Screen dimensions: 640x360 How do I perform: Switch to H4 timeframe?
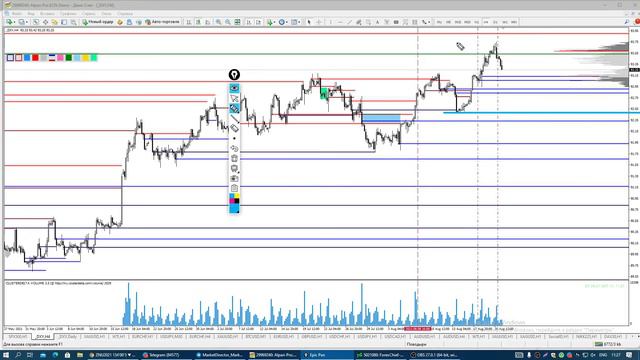tap(486, 22)
